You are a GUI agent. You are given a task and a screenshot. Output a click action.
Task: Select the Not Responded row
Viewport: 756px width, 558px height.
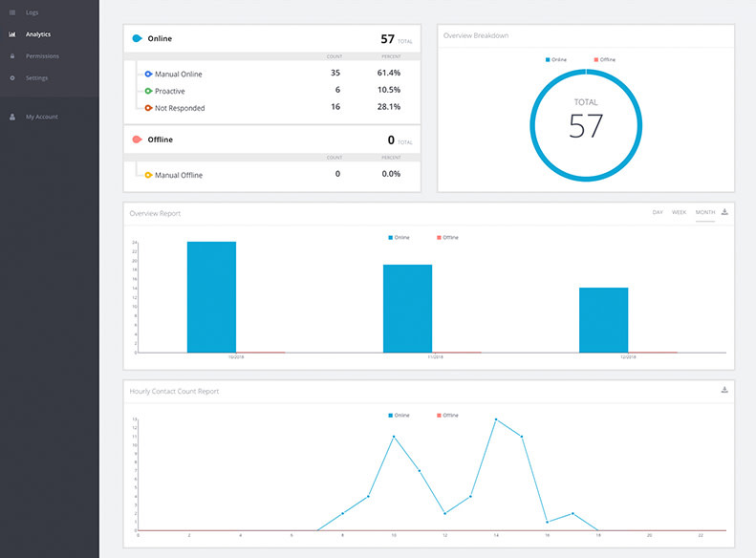(x=272, y=107)
